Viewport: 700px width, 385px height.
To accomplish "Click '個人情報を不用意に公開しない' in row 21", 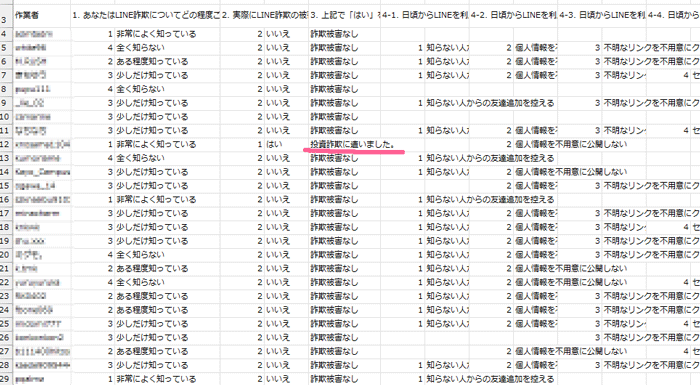I will 571,269.
